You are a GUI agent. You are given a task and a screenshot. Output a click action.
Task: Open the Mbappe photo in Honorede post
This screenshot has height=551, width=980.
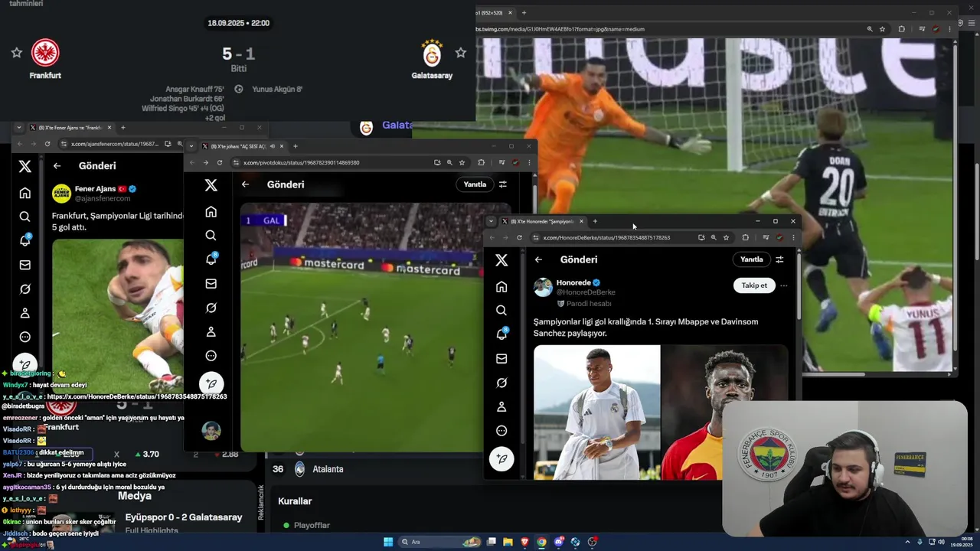(596, 412)
